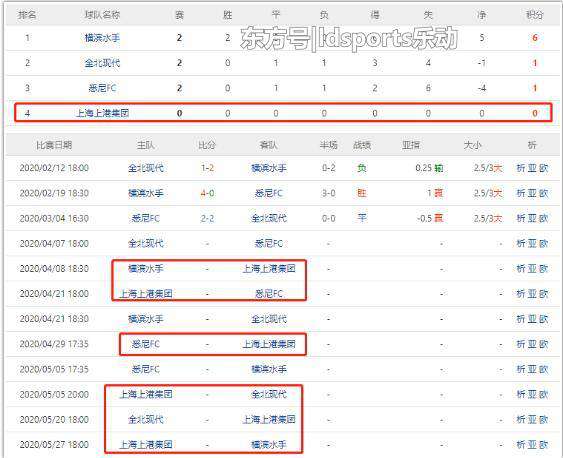Click the 4-0 score of 2020/02/19 match
The width and height of the screenshot is (563, 458).
[208, 193]
